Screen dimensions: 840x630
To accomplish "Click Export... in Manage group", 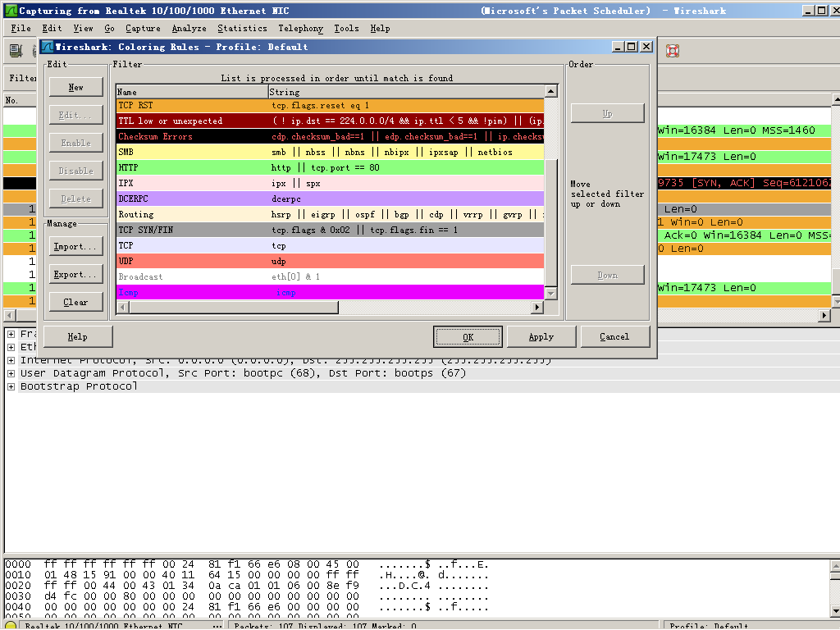I will [76, 274].
